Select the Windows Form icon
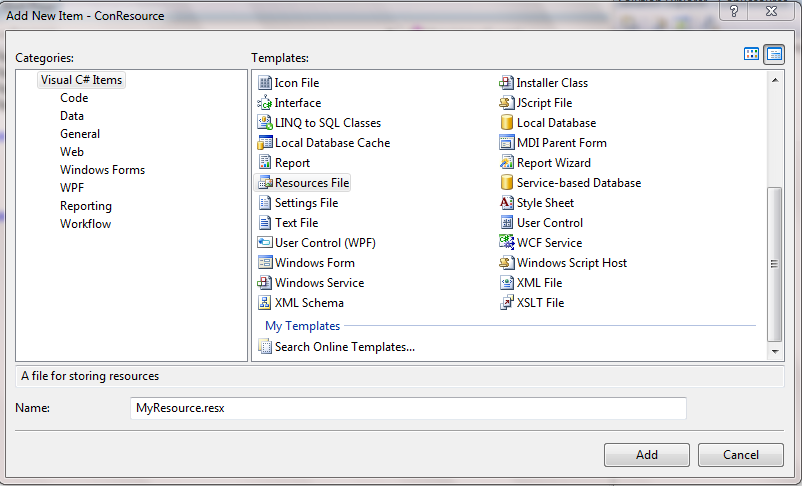802x486 pixels. [264, 262]
